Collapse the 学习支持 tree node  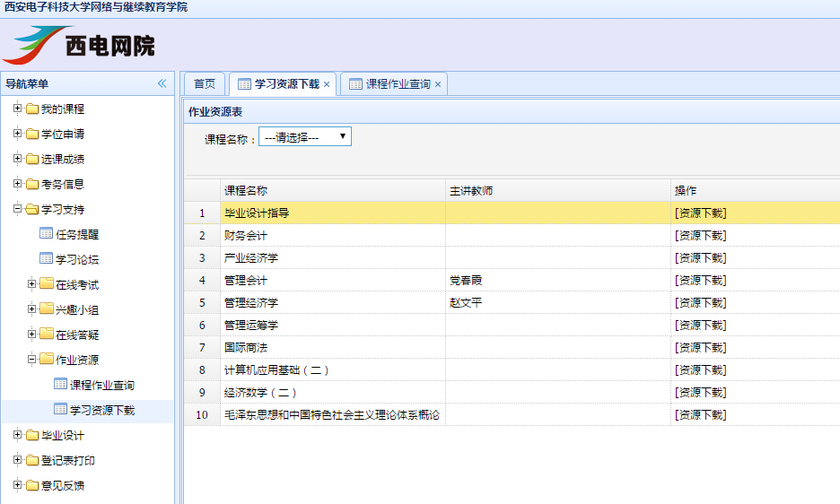point(17,210)
